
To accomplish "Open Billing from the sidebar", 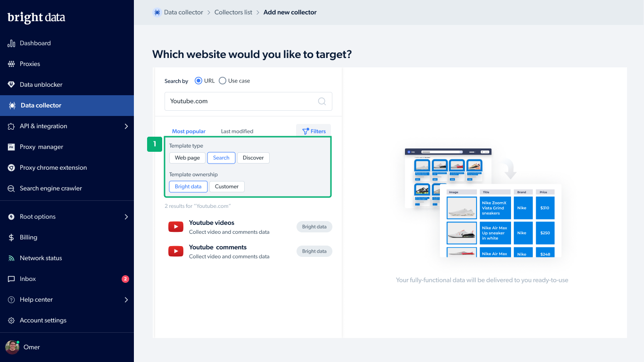I will pos(67,238).
